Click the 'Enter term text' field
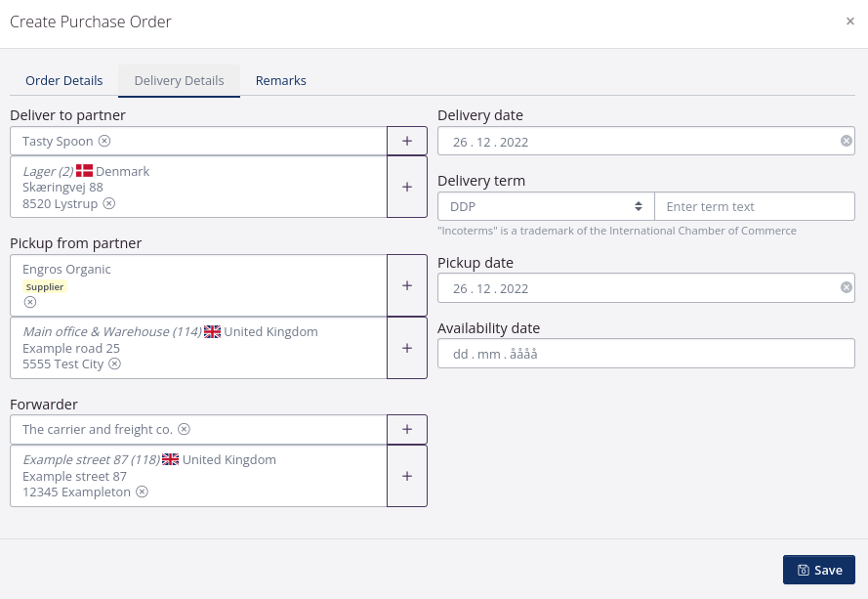The image size is (868, 599). click(755, 206)
